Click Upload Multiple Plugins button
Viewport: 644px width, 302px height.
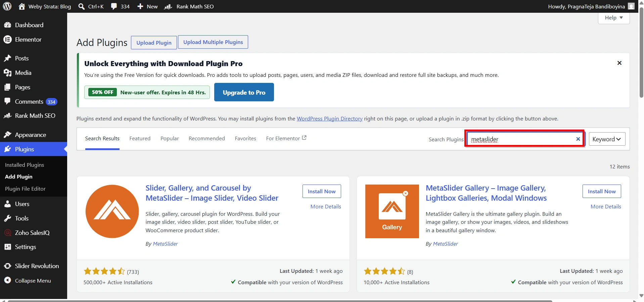pos(213,42)
